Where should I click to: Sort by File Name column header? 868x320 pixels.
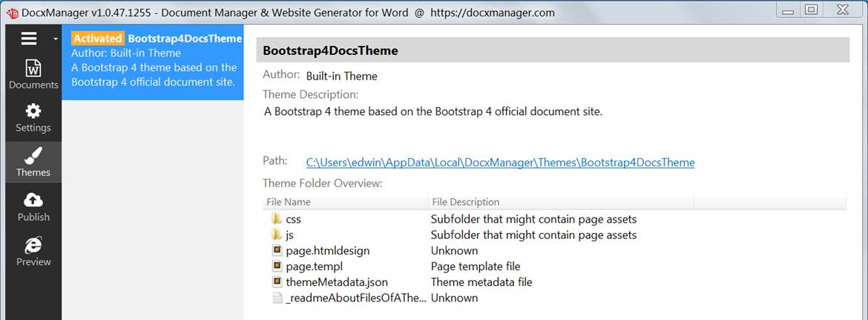coord(345,202)
